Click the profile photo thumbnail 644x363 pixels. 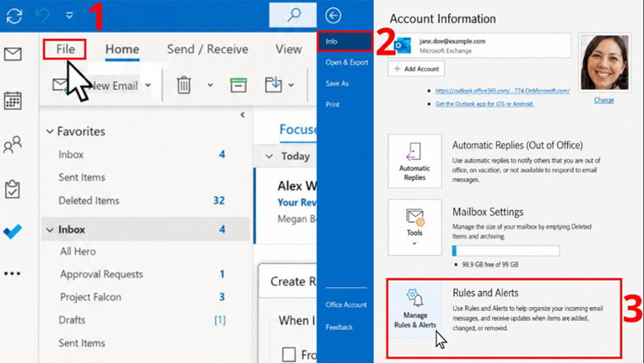coord(604,63)
